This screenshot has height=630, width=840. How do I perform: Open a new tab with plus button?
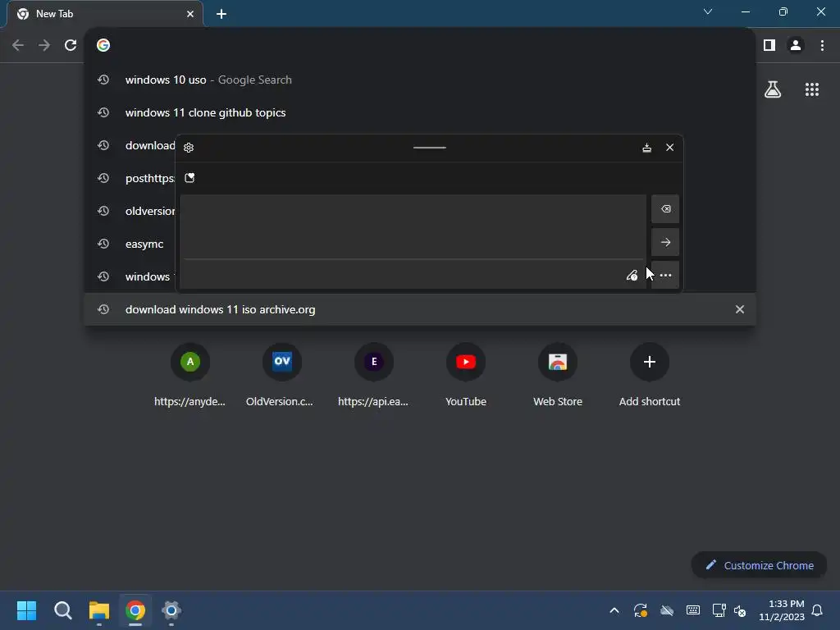pos(221,14)
